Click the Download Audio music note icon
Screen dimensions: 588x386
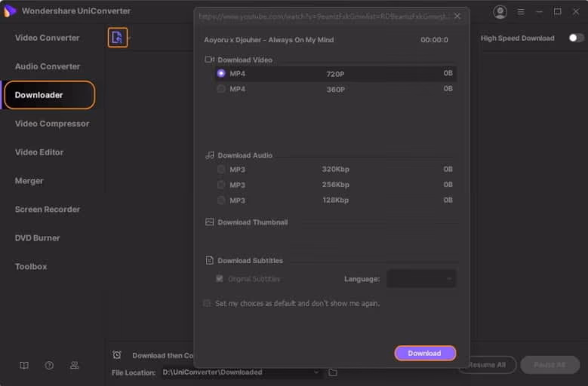pyautogui.click(x=210, y=155)
